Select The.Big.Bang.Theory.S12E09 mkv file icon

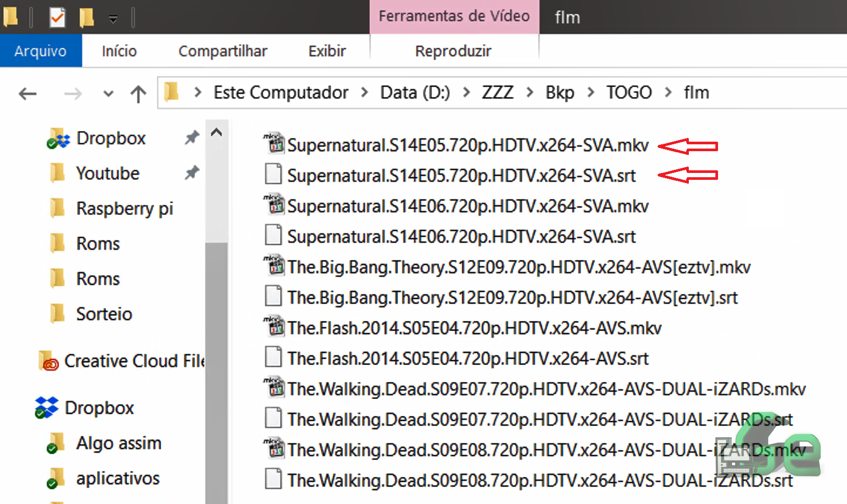[274, 265]
